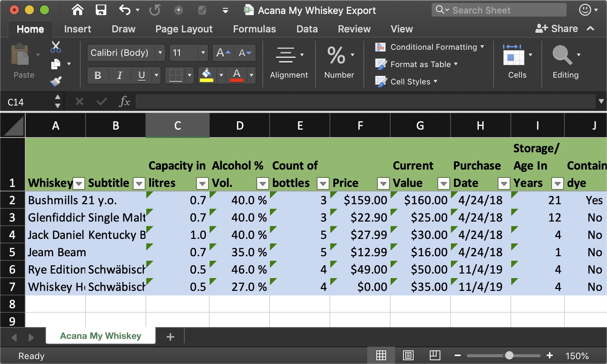Open Format as Table menu

click(x=416, y=64)
